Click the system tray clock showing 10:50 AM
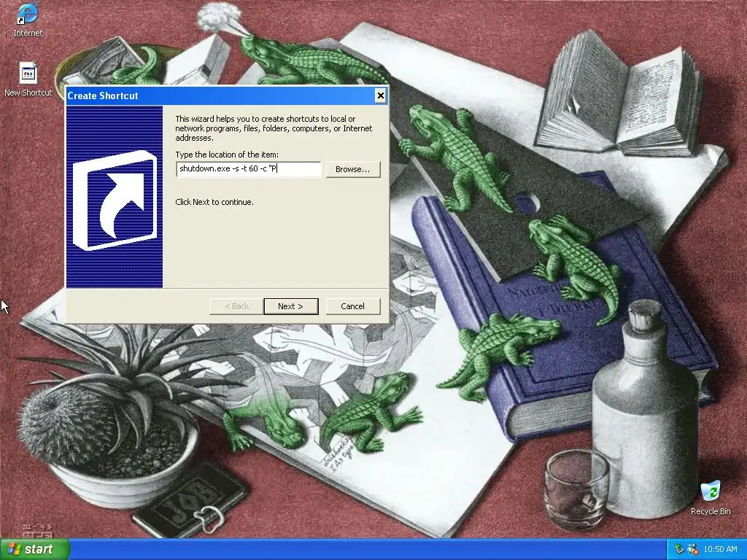The image size is (747, 560). coord(720,550)
